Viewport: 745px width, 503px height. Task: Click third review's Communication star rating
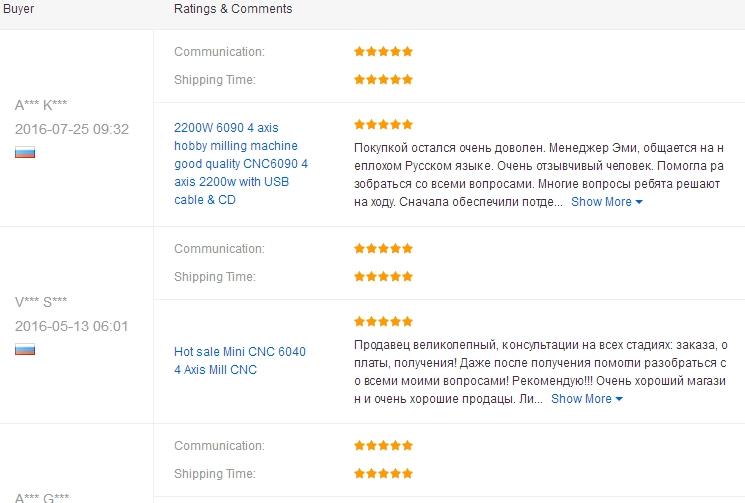pos(383,446)
